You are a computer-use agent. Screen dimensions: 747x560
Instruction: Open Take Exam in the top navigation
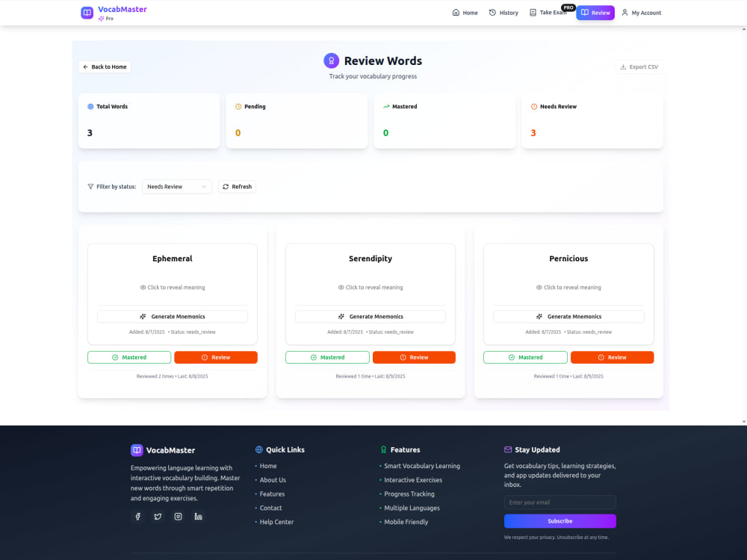click(x=549, y=13)
